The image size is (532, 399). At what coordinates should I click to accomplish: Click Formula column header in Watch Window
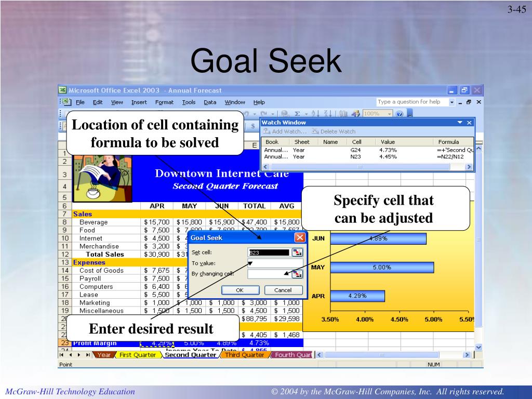(x=453, y=142)
